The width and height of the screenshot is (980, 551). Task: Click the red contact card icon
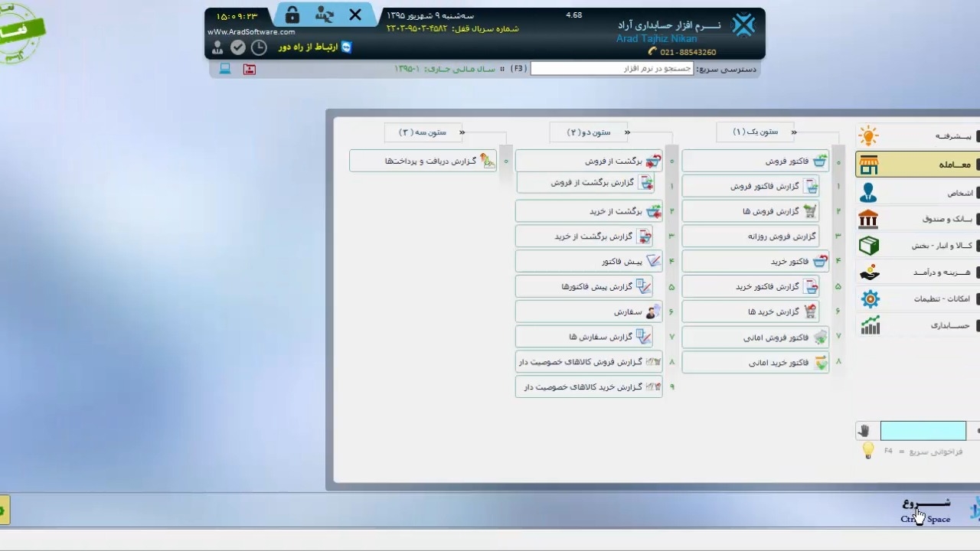pos(250,69)
